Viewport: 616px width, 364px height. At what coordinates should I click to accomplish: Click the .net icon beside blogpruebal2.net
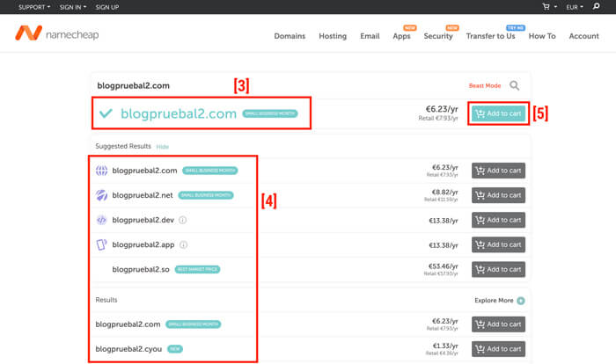coord(102,195)
